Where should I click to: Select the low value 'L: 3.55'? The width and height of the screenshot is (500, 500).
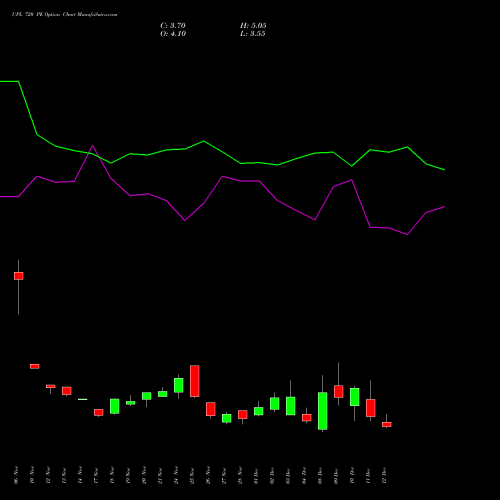tap(253, 34)
